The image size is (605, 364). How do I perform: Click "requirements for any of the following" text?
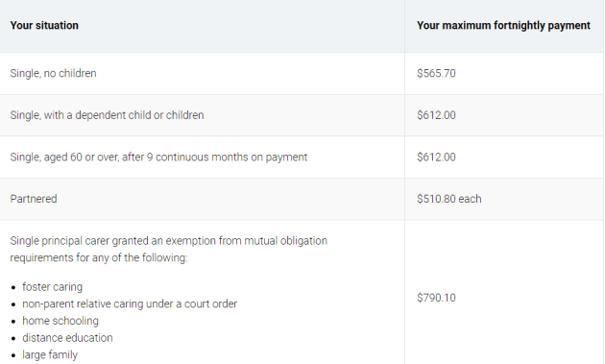[99, 257]
